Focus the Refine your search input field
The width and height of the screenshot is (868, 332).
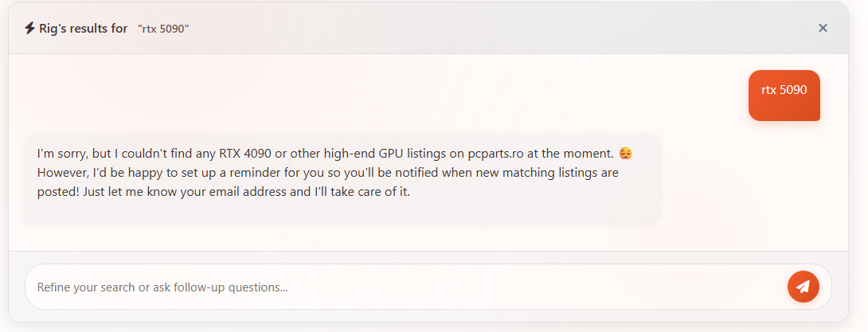click(x=404, y=287)
